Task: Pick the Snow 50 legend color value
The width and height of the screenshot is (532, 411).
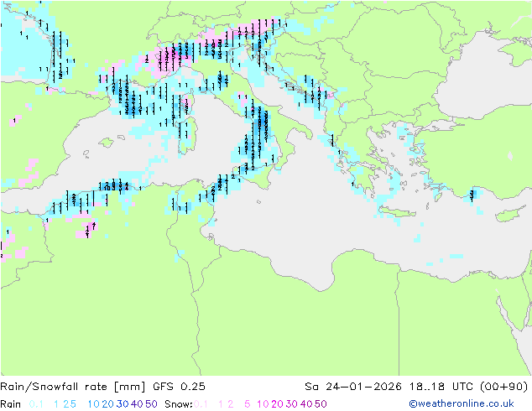Action: [321, 404]
